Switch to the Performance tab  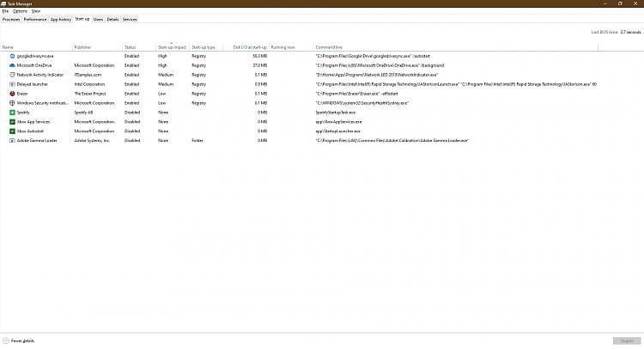[35, 19]
